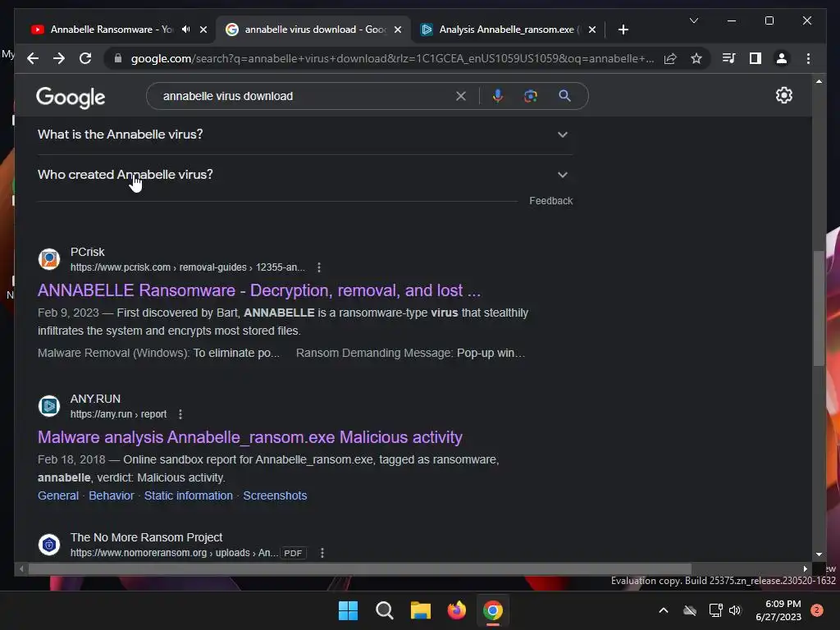Open the volume control in system tray
The image size is (840, 630).
tap(734, 610)
